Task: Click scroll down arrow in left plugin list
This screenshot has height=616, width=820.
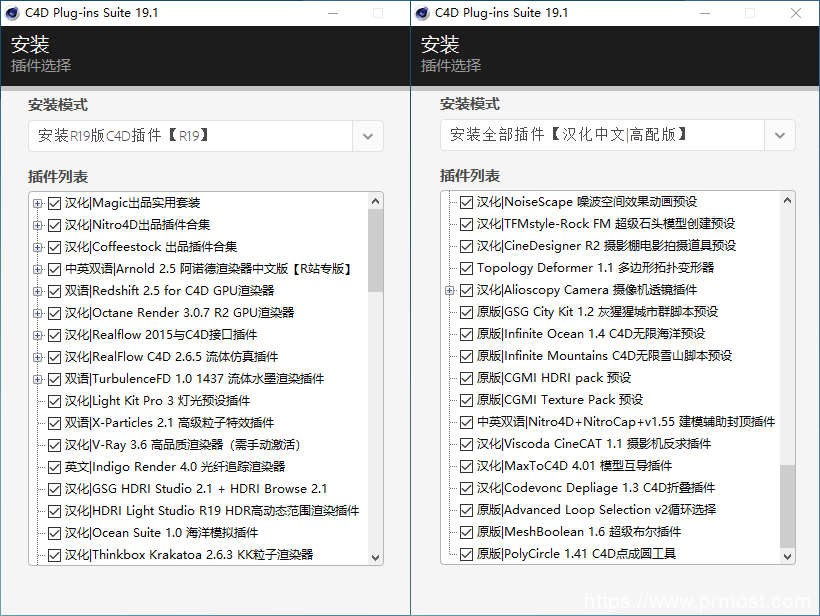Action: point(375,557)
